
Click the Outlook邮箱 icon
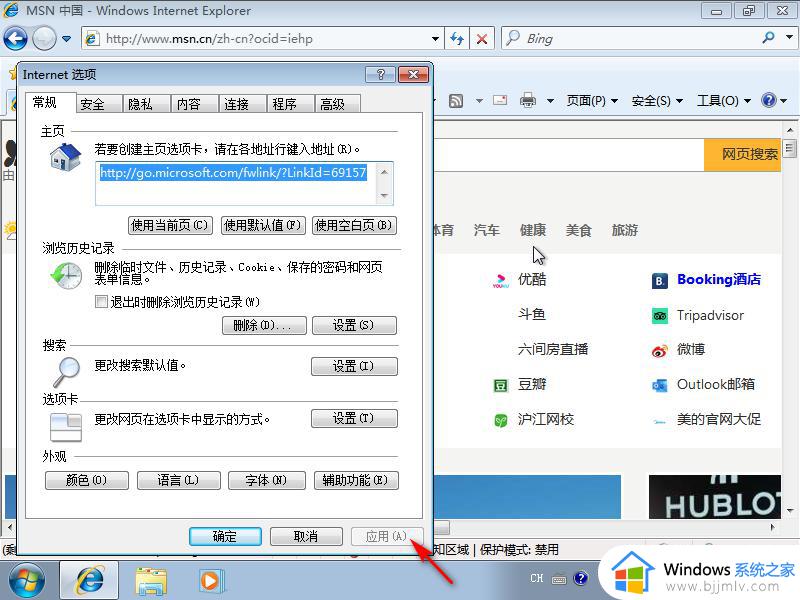point(660,385)
